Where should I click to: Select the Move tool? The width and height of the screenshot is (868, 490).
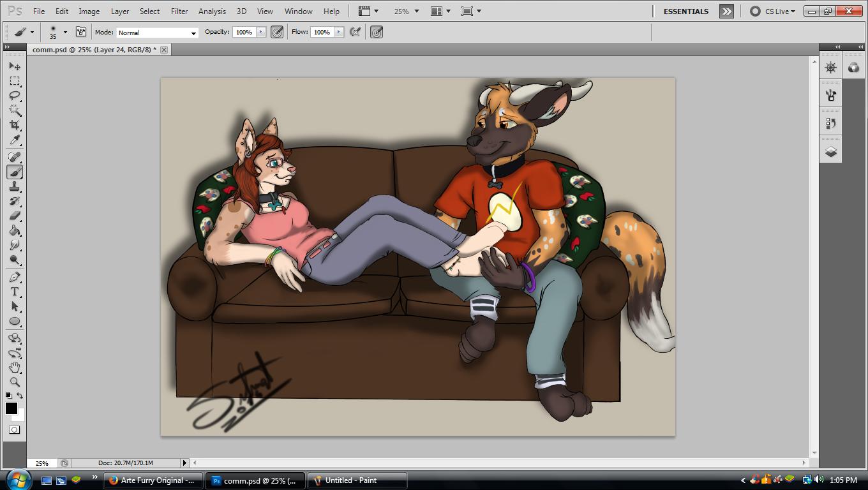(x=15, y=66)
